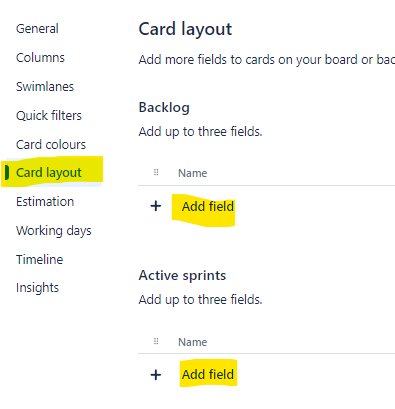This screenshot has width=395, height=409.
Task: Add field to the Active sprints card layout
Action: tap(208, 375)
